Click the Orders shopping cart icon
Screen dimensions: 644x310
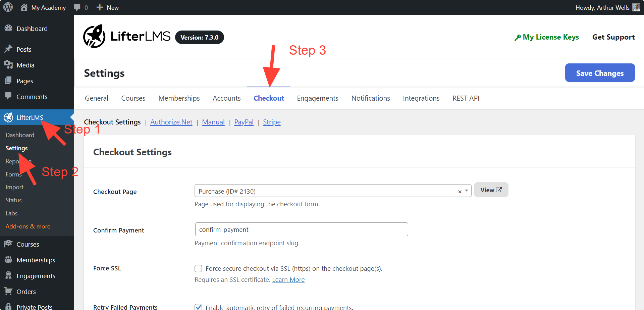tap(8, 291)
